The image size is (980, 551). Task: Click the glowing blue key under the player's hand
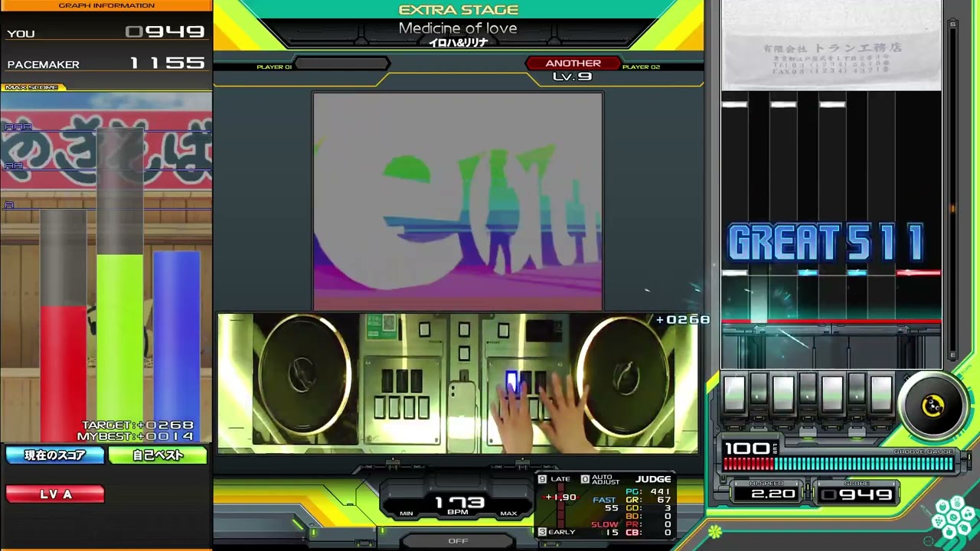511,382
